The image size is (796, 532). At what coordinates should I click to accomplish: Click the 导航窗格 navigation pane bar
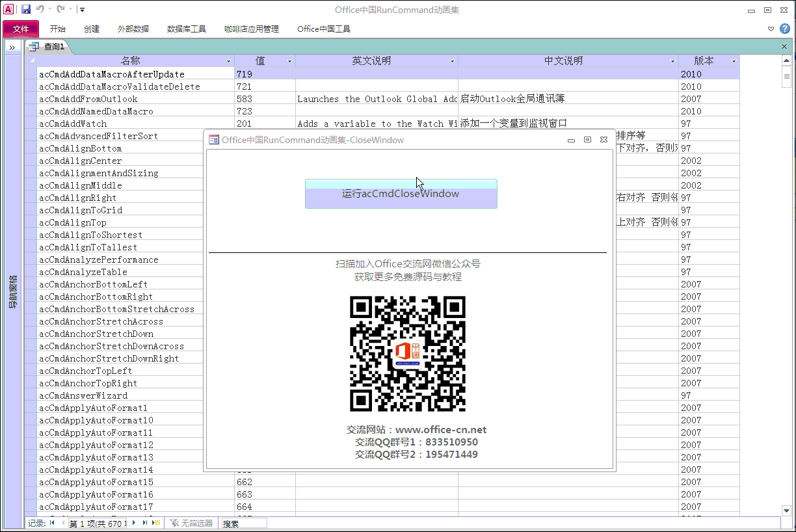13,291
